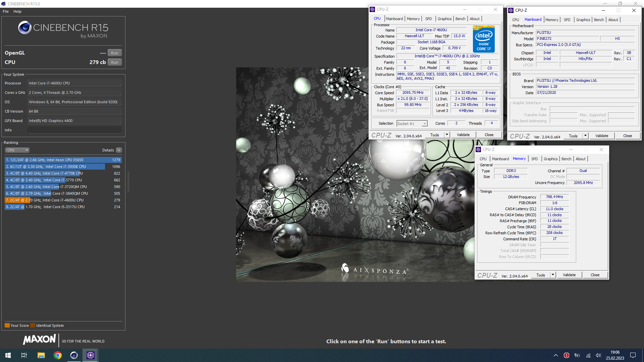
Task: Open the volume speaker tray icon
Action: click(x=598, y=355)
